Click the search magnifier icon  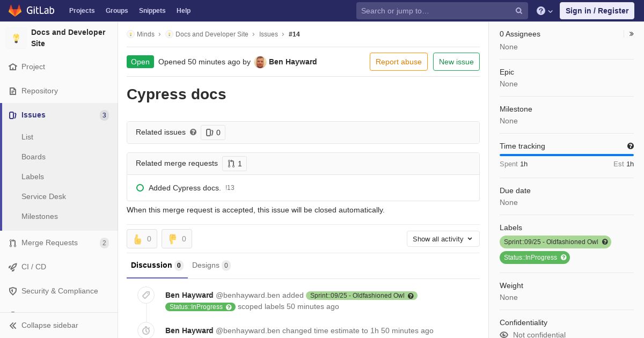click(519, 11)
